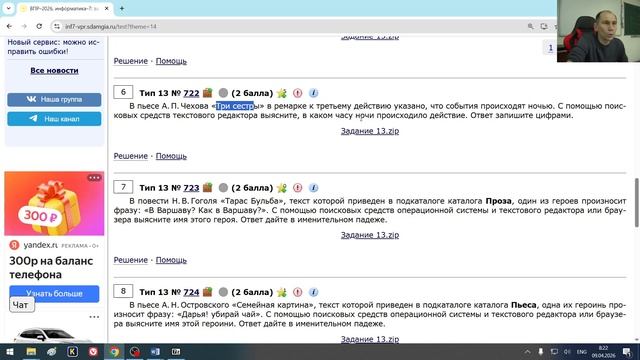Download Задание 13.zip under Тарас Бульба task

370,235
